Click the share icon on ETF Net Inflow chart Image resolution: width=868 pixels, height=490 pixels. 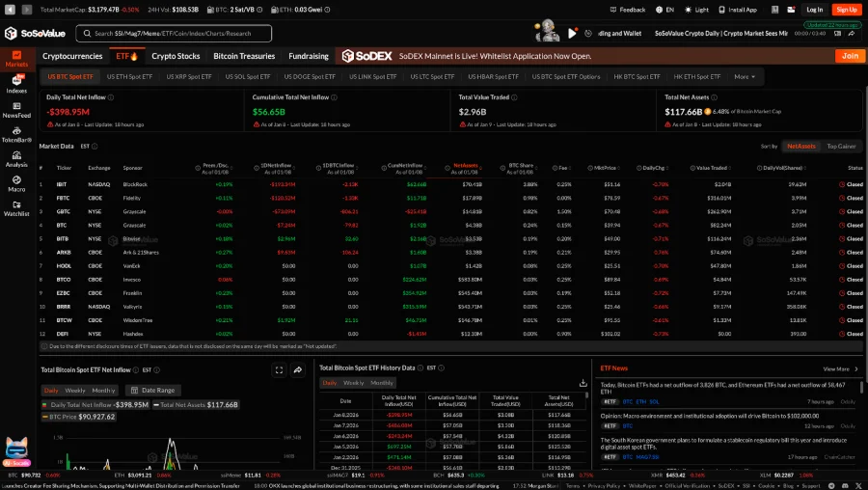coord(298,369)
